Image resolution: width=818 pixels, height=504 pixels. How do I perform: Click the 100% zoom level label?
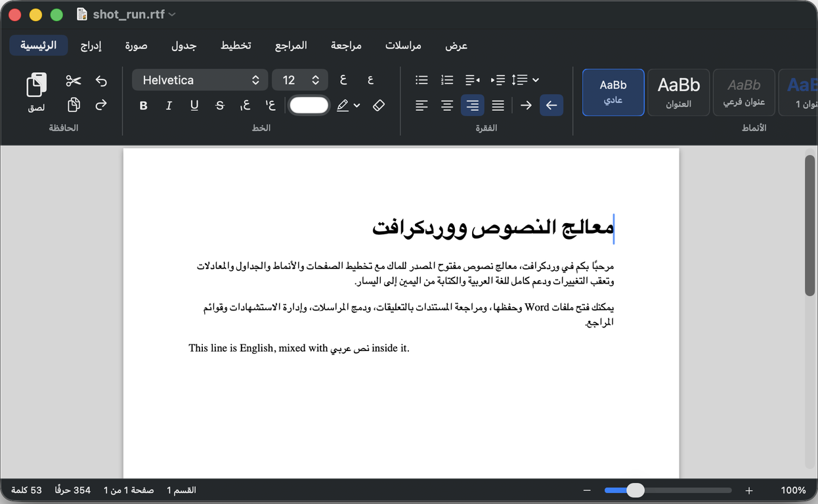(x=793, y=490)
